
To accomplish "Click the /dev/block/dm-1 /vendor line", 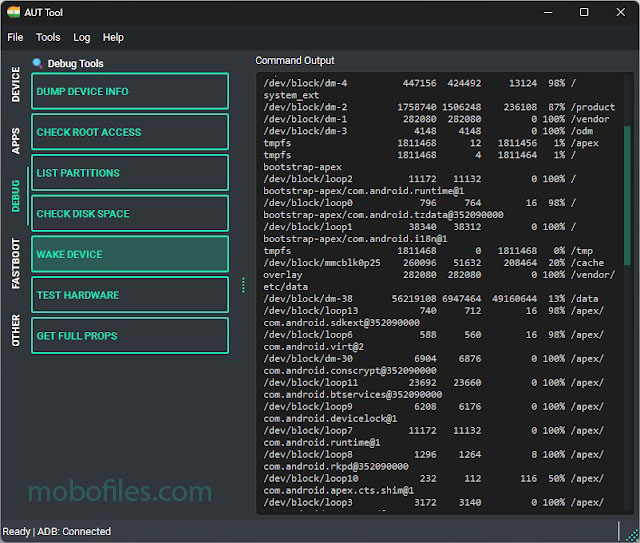I will [x=436, y=119].
